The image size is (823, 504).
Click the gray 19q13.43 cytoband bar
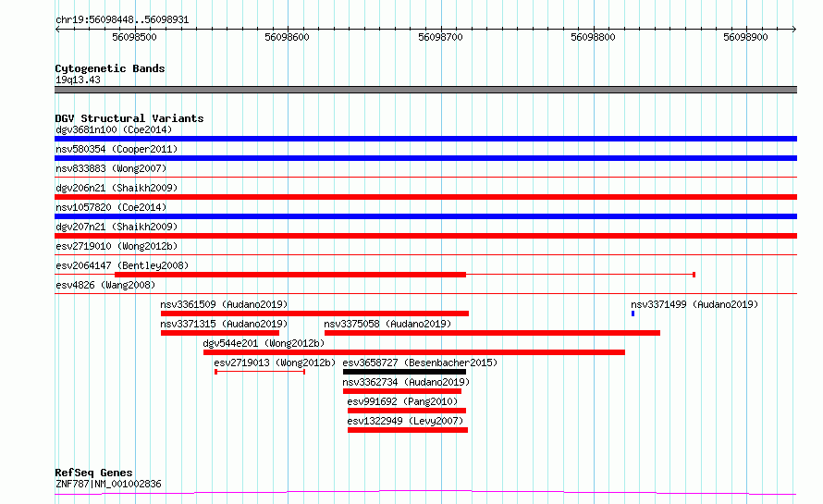coord(425,90)
